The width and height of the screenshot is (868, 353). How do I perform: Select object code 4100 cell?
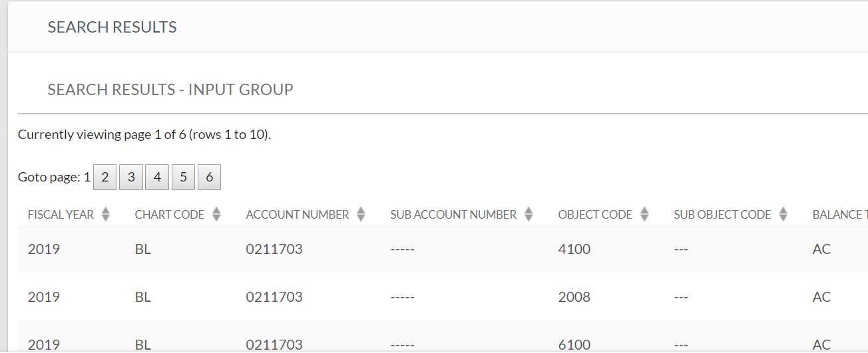(x=574, y=249)
